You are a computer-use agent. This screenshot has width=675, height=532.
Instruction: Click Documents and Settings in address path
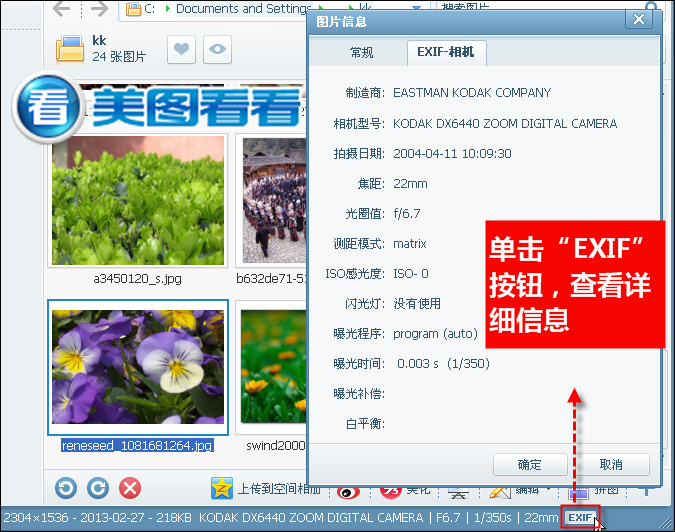(244, 9)
